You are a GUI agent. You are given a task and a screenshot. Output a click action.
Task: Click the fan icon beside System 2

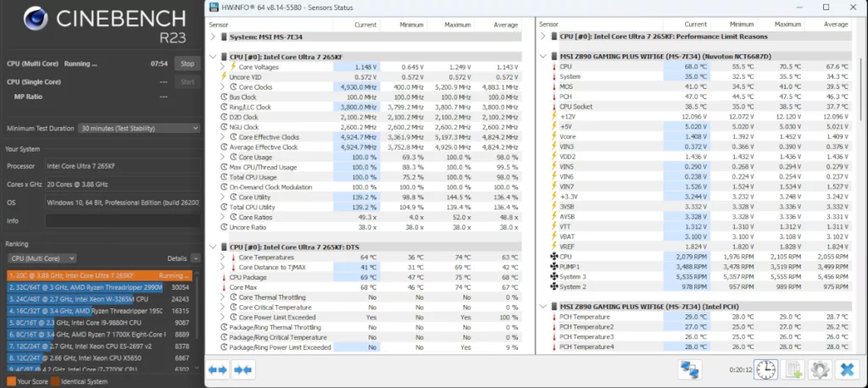point(554,286)
